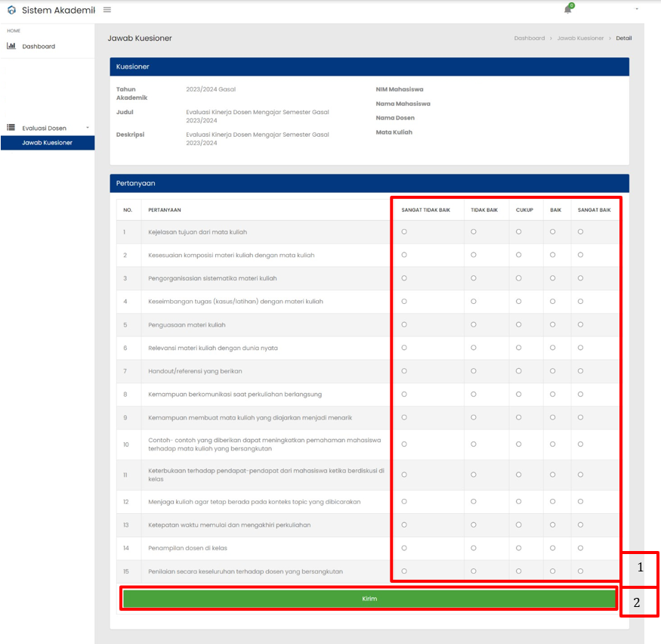Select Sangat Baik for question 1
This screenshot has height=644, width=661.
(x=580, y=232)
